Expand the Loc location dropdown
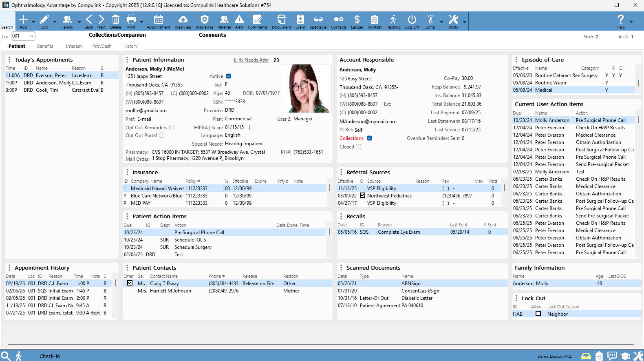The width and height of the screenshot is (644, 361). tap(32, 36)
